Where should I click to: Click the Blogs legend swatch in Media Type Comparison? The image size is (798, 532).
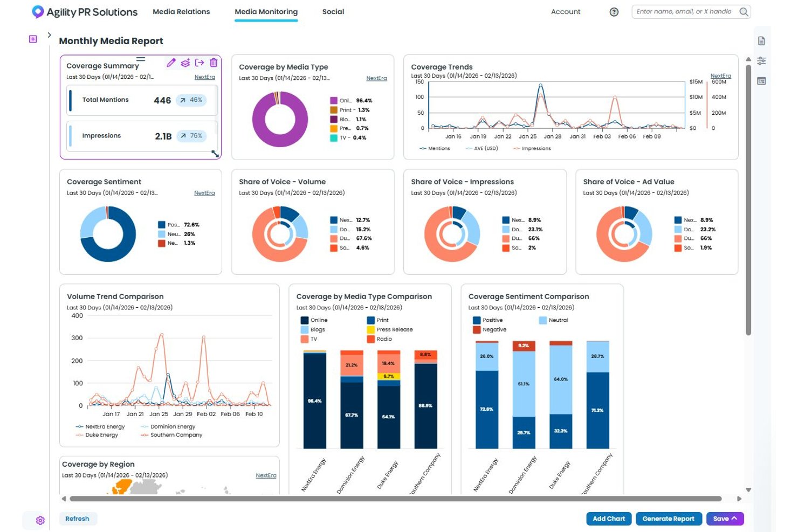pos(305,329)
